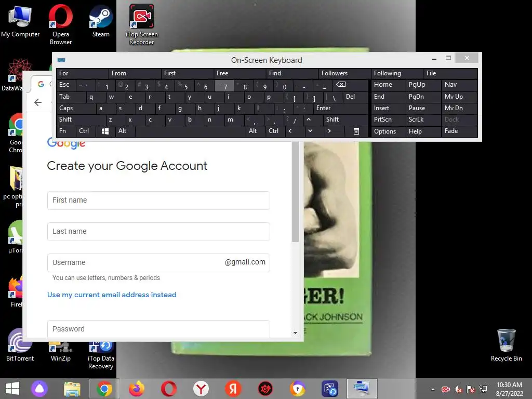
Task: Open Steam desktop shortcut
Action: 101,21
